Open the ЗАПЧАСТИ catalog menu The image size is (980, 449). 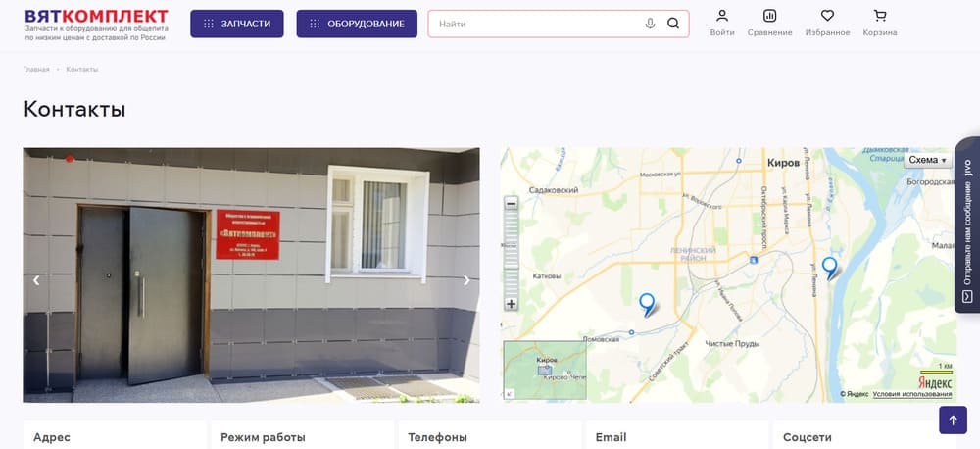[x=237, y=24]
